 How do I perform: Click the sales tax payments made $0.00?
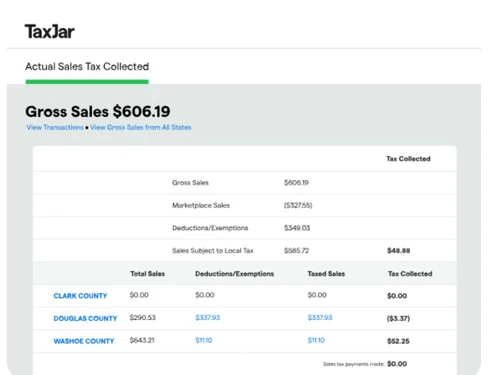[397, 364]
